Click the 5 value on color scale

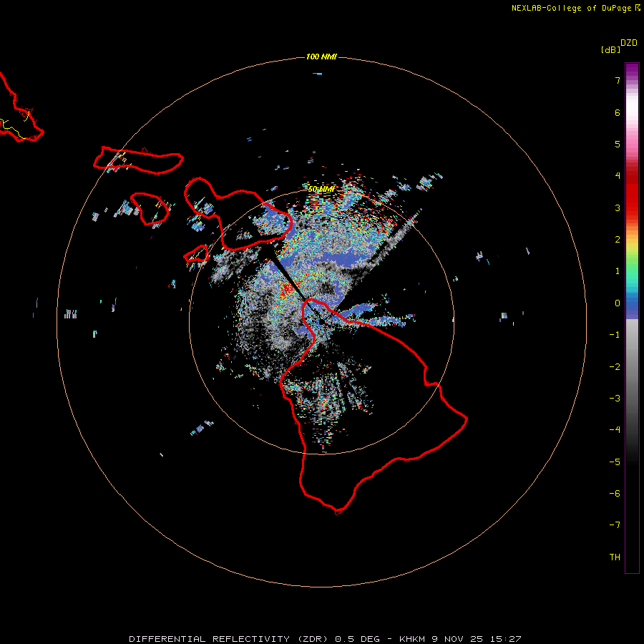(x=618, y=144)
